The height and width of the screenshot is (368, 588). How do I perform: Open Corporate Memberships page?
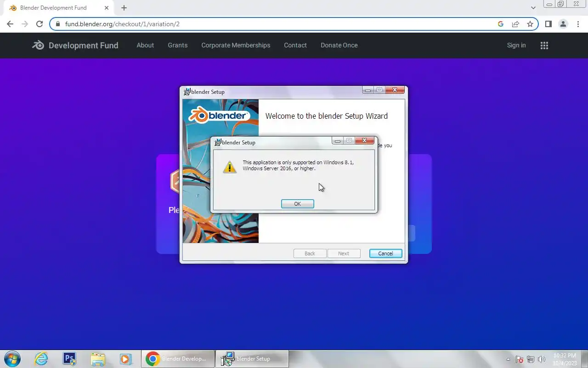click(x=236, y=45)
